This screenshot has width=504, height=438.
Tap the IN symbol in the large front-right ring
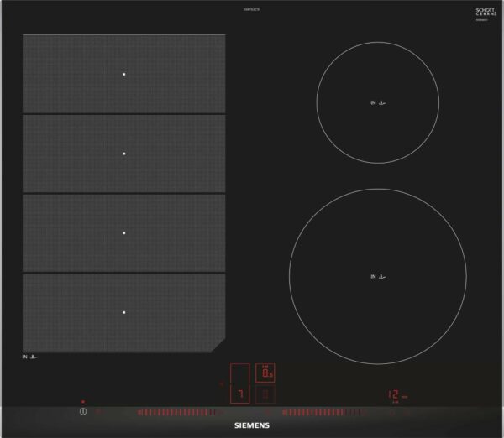coord(378,277)
